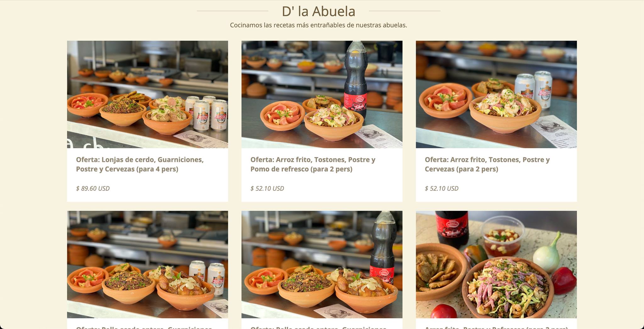Screen dimensions: 644x329
Task: Click the partially visible Pollo asado title in middle card
Action: [x=318, y=327]
